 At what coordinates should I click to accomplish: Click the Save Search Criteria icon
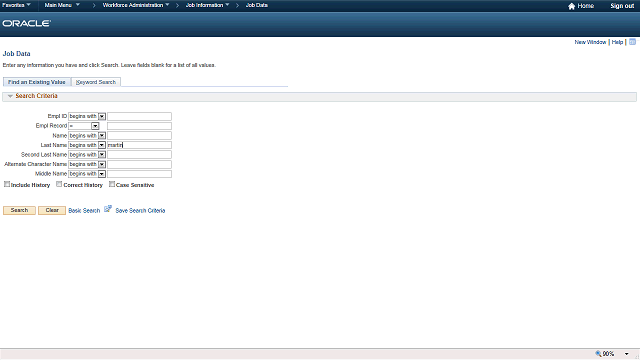point(108,209)
